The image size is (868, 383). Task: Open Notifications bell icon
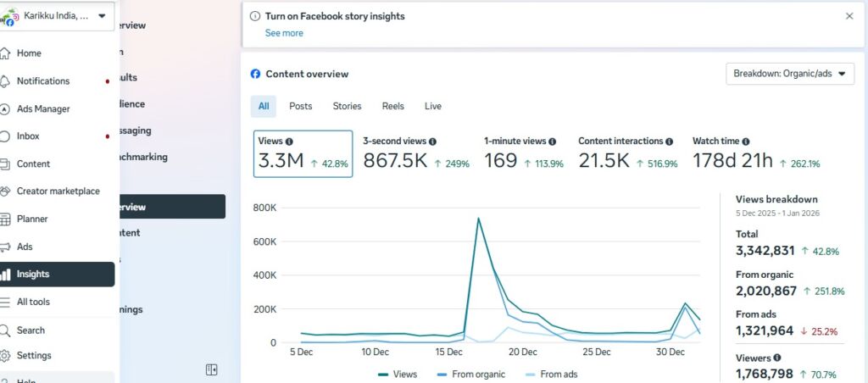click(6, 81)
